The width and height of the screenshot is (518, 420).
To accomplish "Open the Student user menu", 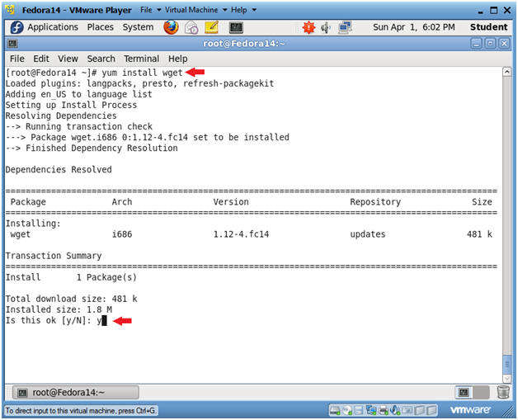I will point(488,27).
